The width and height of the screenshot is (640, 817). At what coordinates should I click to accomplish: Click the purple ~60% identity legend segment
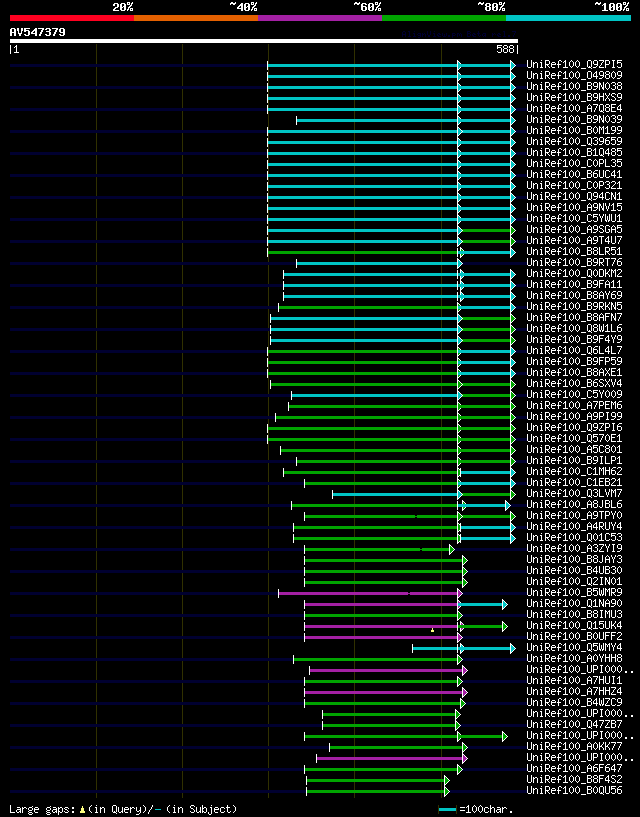(320, 18)
